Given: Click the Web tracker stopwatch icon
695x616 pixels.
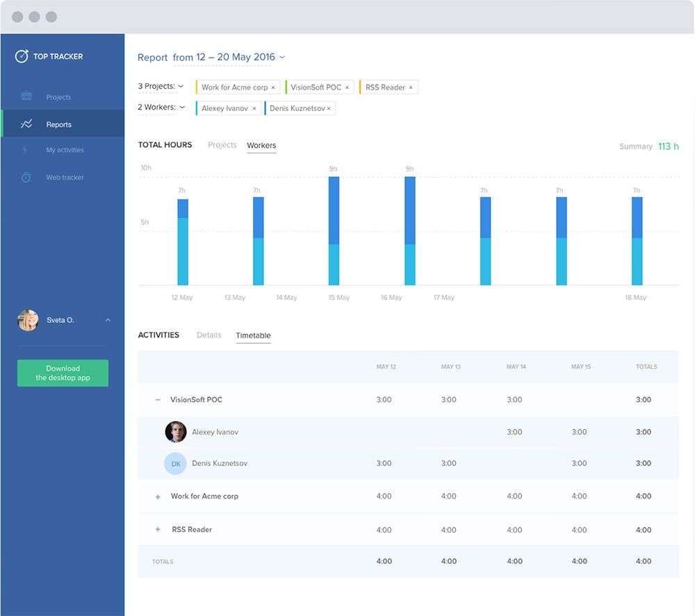Looking at the screenshot, I should 26,177.
